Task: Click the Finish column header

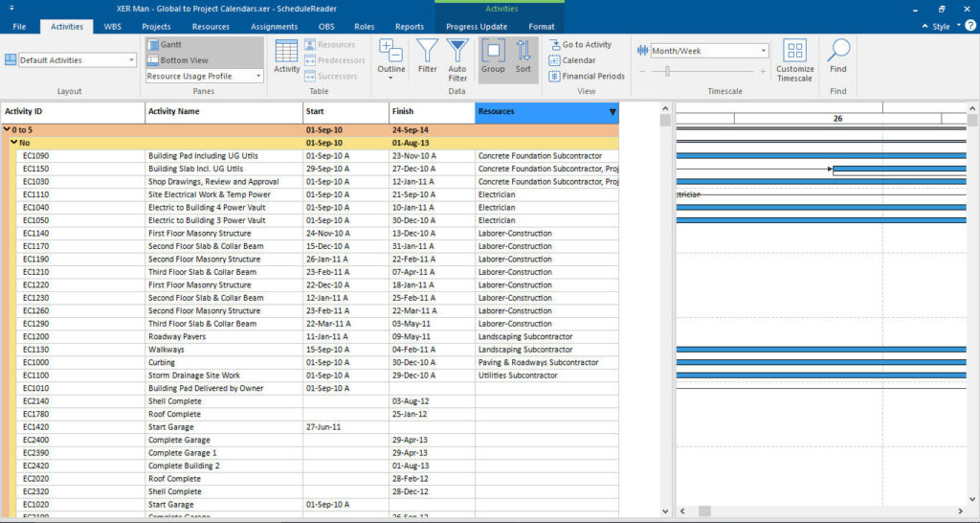Action: pyautogui.click(x=432, y=111)
